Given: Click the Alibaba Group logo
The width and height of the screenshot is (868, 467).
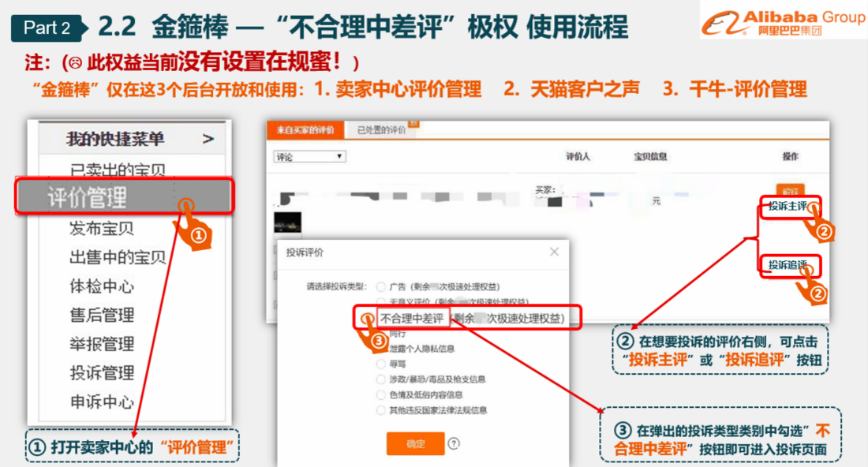Looking at the screenshot, I should [783, 21].
